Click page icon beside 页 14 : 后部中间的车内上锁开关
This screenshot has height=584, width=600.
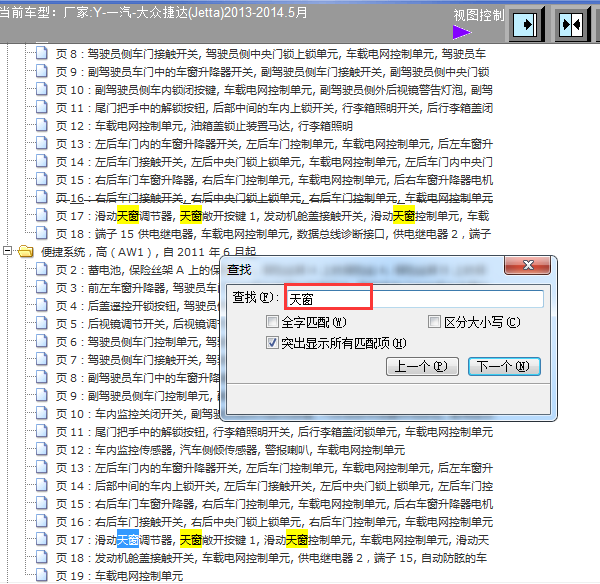click(x=42, y=485)
